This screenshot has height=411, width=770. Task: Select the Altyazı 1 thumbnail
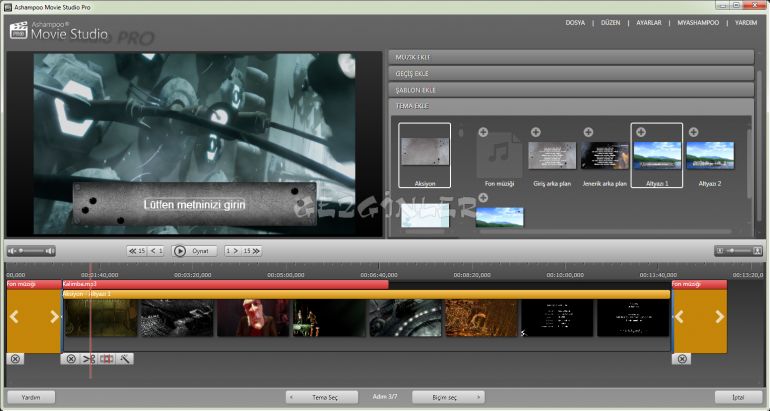[657, 156]
